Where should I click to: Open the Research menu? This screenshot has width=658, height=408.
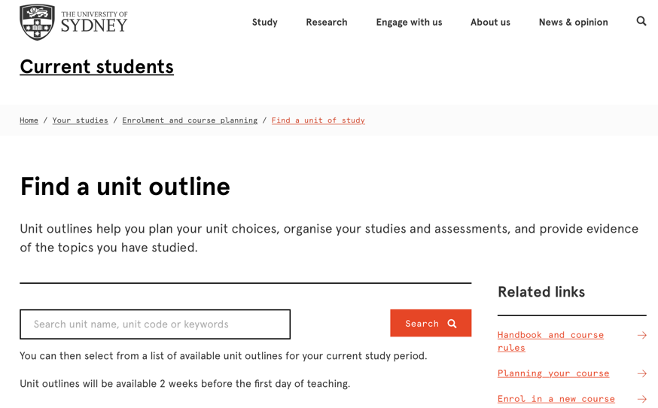pyautogui.click(x=326, y=22)
